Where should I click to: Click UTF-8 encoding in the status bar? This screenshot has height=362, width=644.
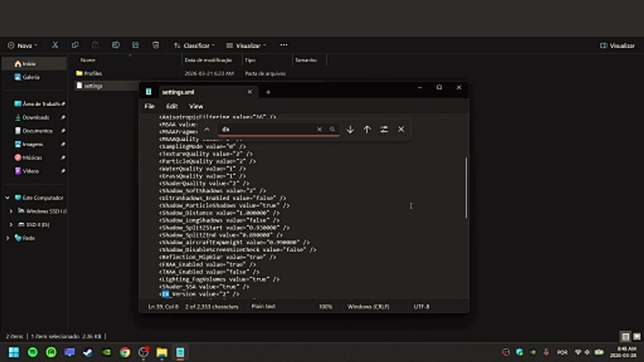pos(422,306)
